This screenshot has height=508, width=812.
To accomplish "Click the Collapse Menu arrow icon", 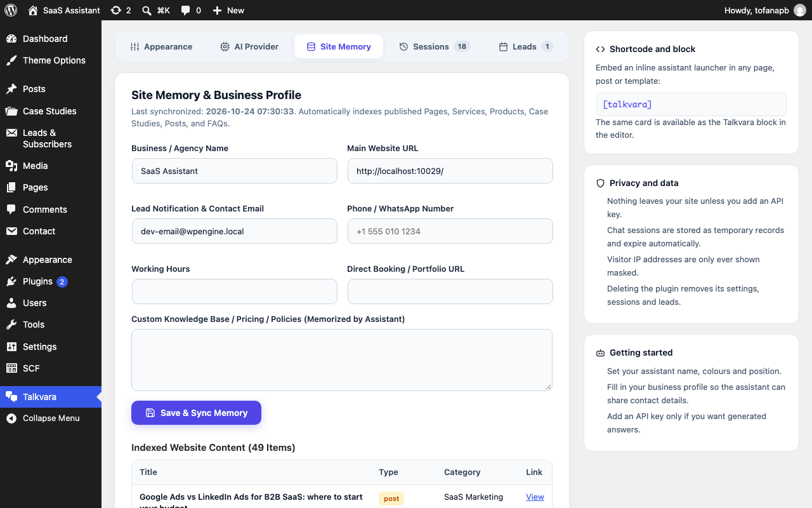I will pyautogui.click(x=11, y=418).
